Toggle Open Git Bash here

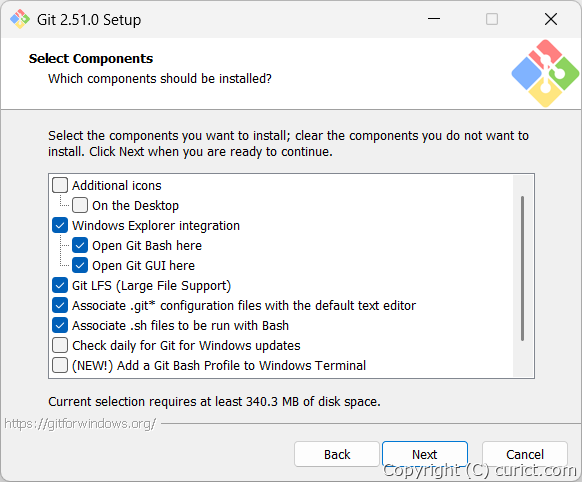(80, 245)
